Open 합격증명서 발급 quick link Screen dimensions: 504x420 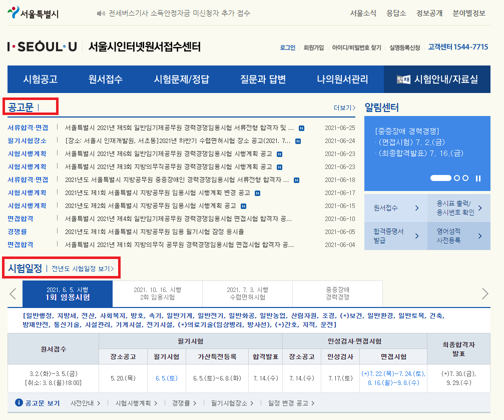(x=396, y=236)
